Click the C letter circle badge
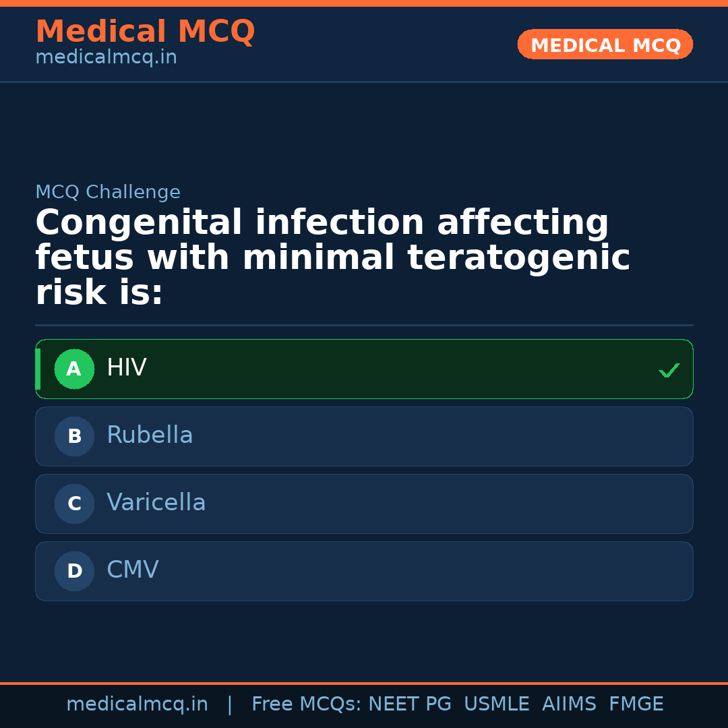Image resolution: width=728 pixels, height=728 pixels. pyautogui.click(x=74, y=504)
